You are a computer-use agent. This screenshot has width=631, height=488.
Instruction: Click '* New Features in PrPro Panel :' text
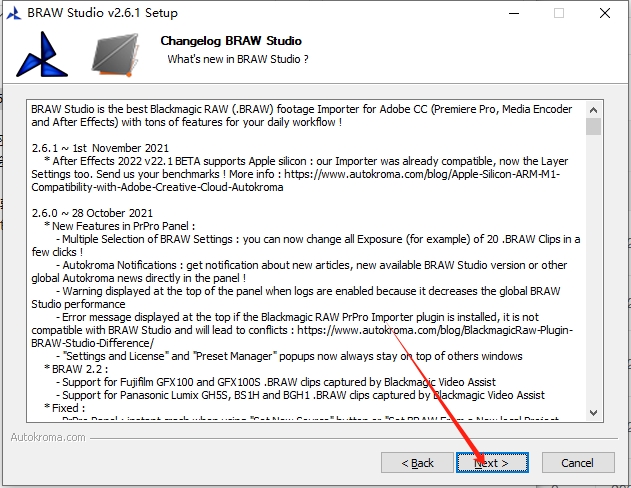tap(120, 226)
